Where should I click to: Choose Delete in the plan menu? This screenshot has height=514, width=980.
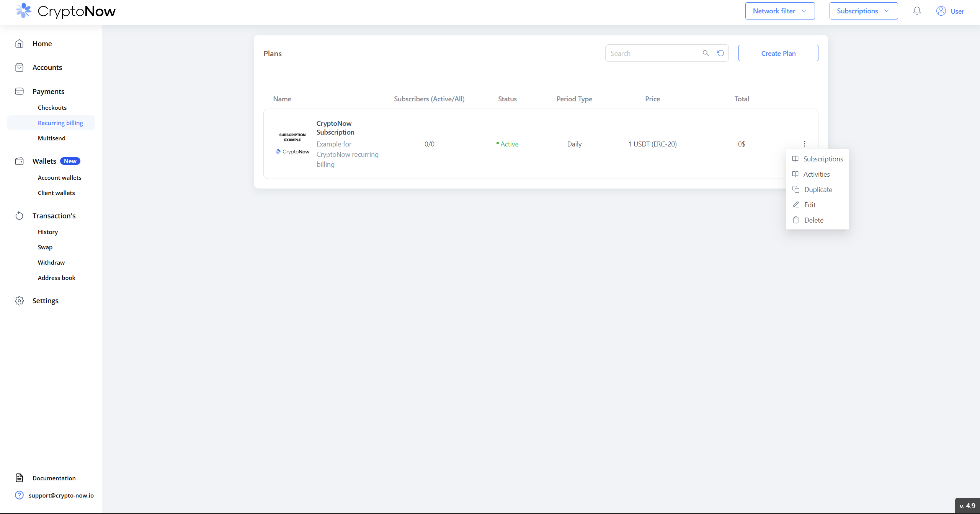817,220
